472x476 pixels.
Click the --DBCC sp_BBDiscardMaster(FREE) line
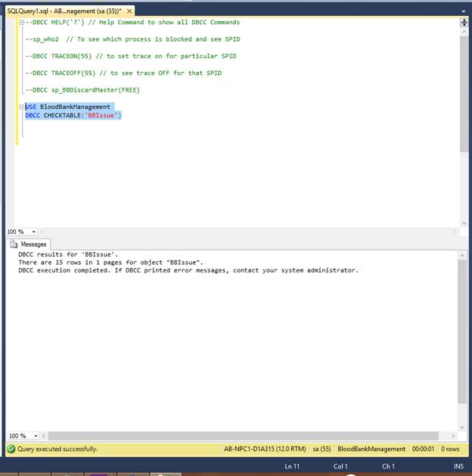[82, 90]
